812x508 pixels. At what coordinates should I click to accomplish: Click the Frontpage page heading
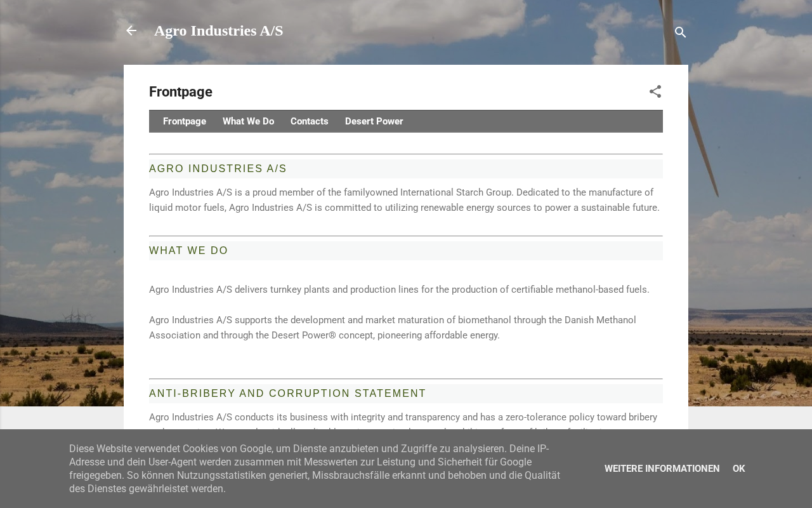coord(181,92)
